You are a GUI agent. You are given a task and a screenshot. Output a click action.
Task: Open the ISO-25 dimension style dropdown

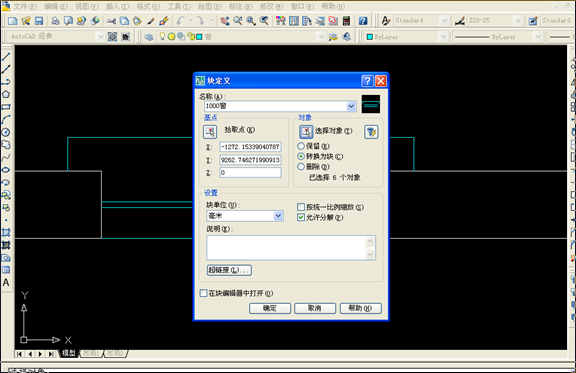[x=518, y=21]
